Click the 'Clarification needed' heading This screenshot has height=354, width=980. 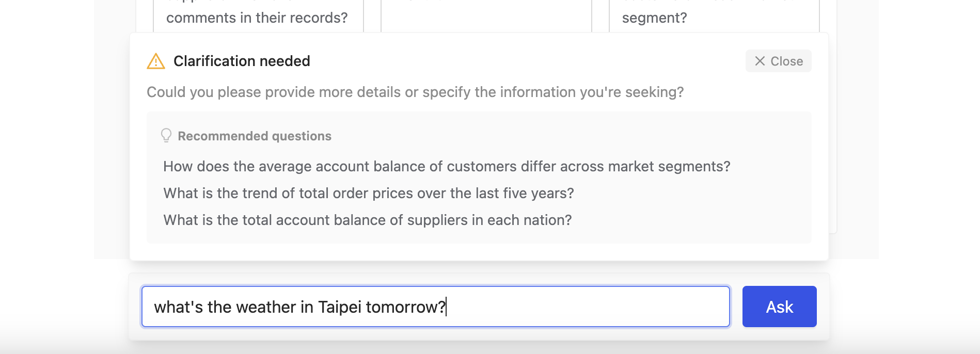click(242, 61)
